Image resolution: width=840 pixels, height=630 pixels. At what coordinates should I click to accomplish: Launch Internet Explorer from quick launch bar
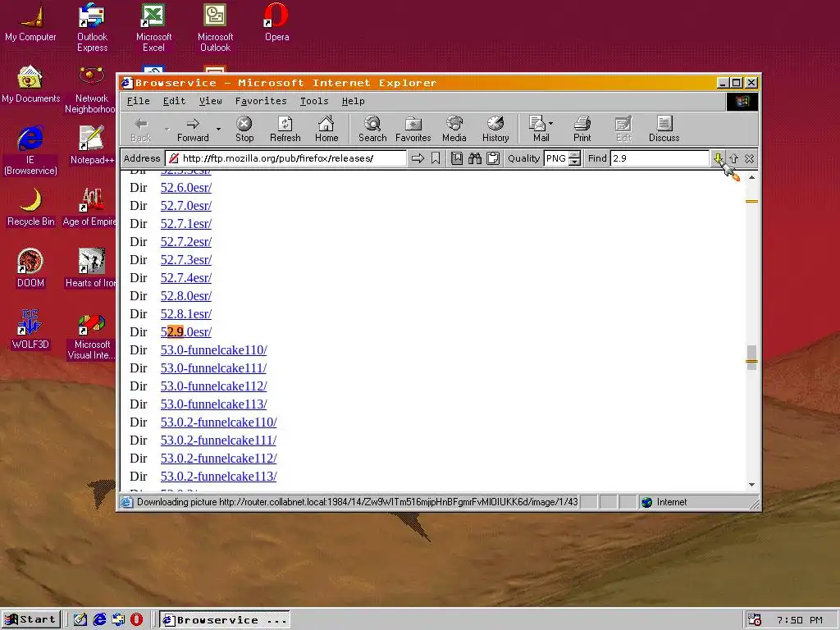99,620
